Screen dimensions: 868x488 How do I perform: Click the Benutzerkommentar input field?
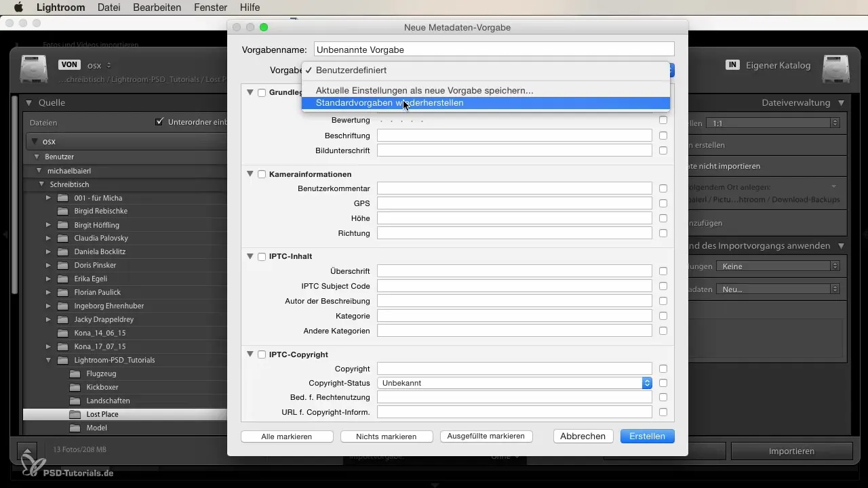pos(515,188)
